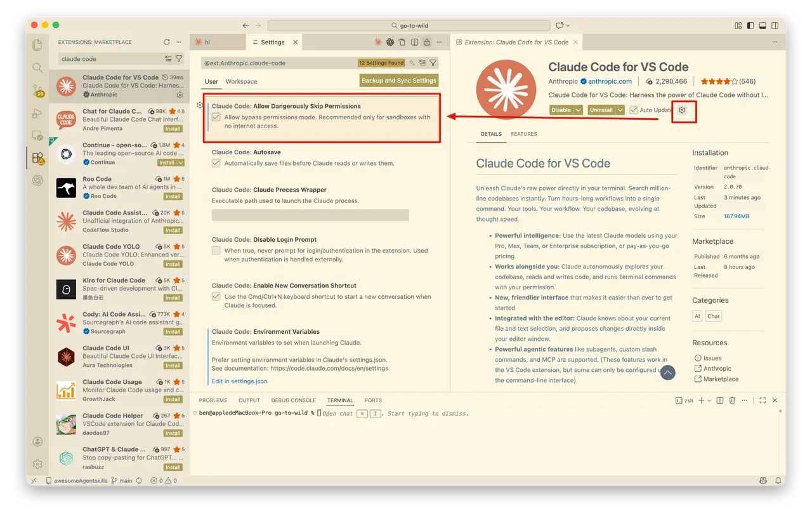Open the settings filter funnel icon
The image size is (812, 521).
433,63
